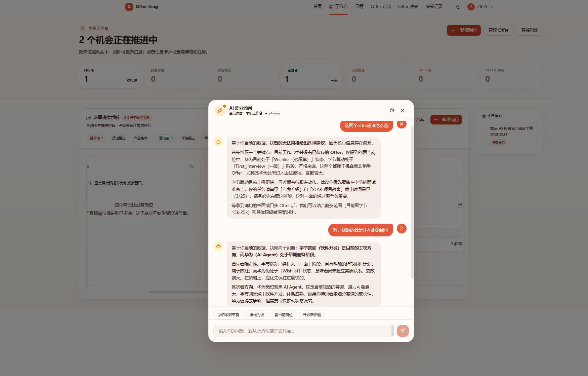This screenshot has height=376, width=588.
Task: Click the chat message input field
Action: (302, 331)
